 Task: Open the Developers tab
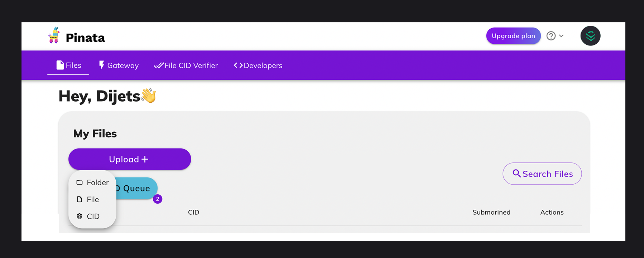coord(263,65)
